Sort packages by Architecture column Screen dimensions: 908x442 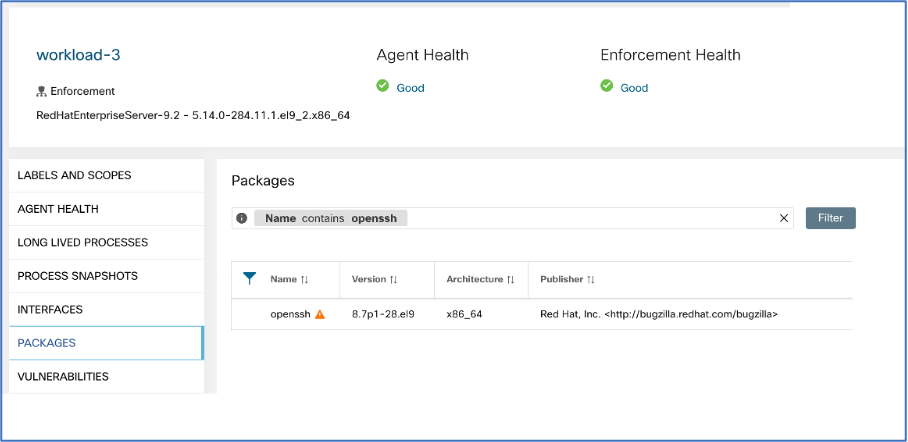pyautogui.click(x=510, y=280)
